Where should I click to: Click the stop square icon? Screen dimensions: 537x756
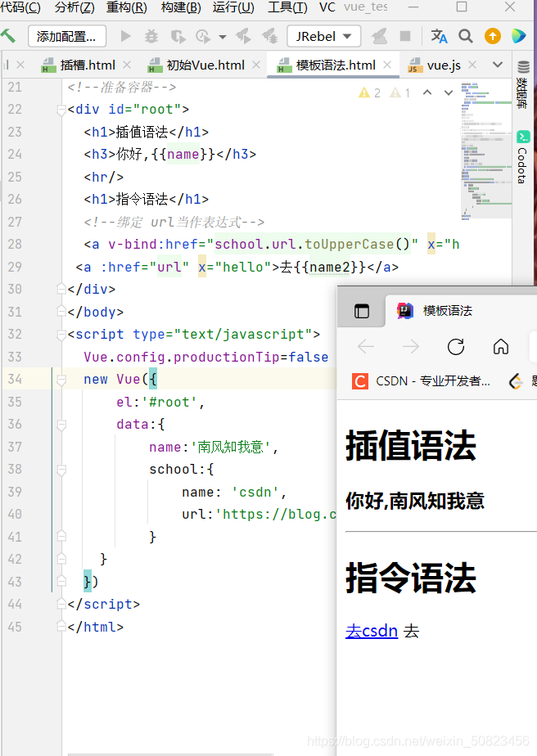coord(405,36)
